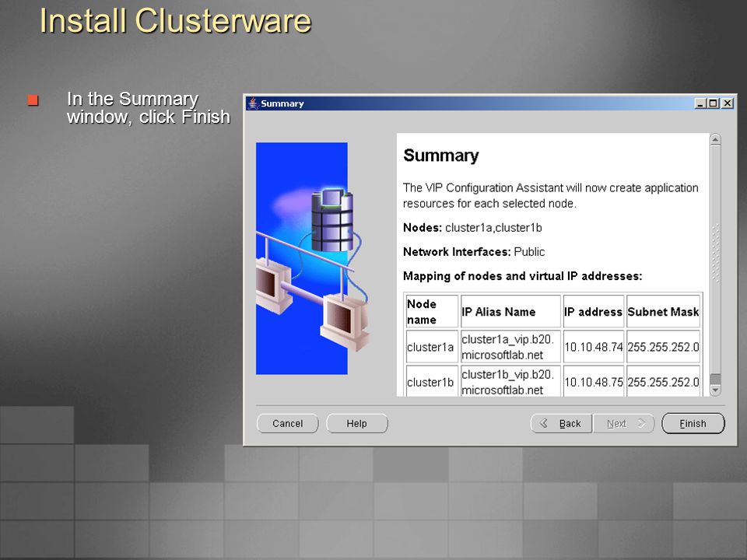This screenshot has height=560, width=747.
Task: Click the Mapping of nodes heading
Action: (x=523, y=276)
